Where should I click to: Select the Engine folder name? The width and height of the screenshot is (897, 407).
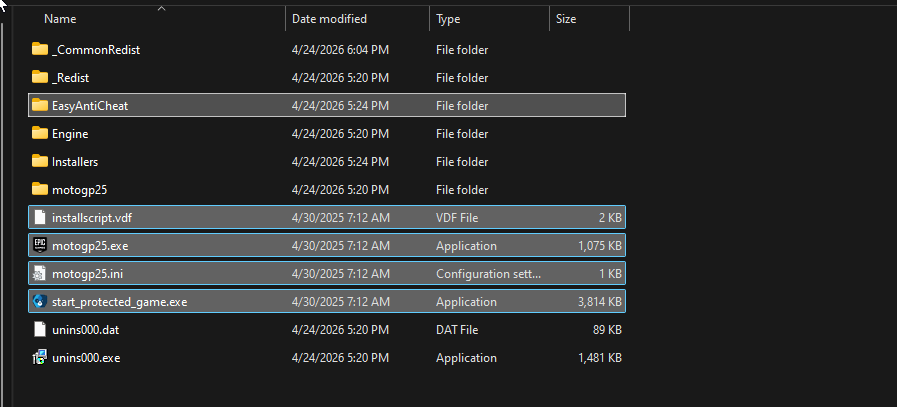70,134
